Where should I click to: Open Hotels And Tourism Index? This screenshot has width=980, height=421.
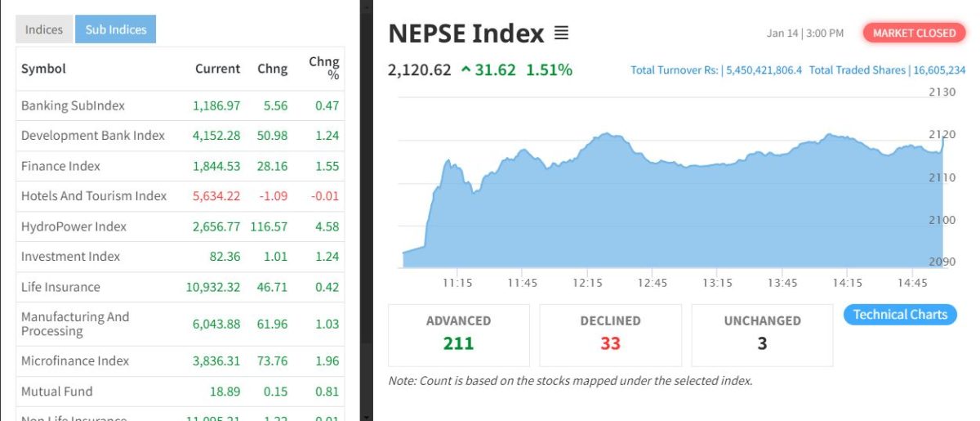[94, 196]
